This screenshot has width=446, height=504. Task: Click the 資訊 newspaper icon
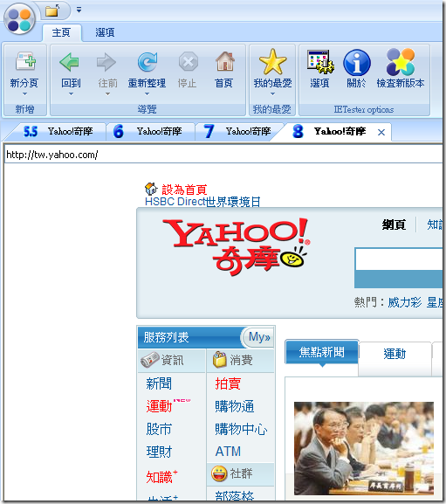click(150, 360)
